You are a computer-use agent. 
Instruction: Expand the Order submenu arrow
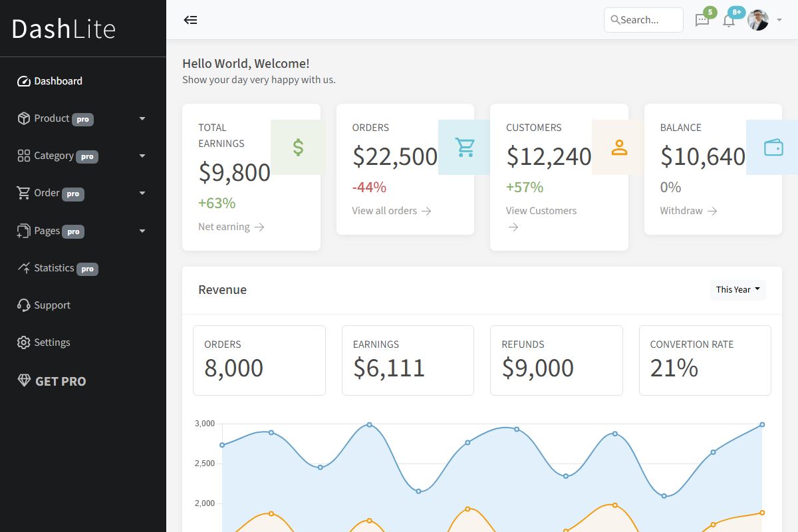[142, 193]
